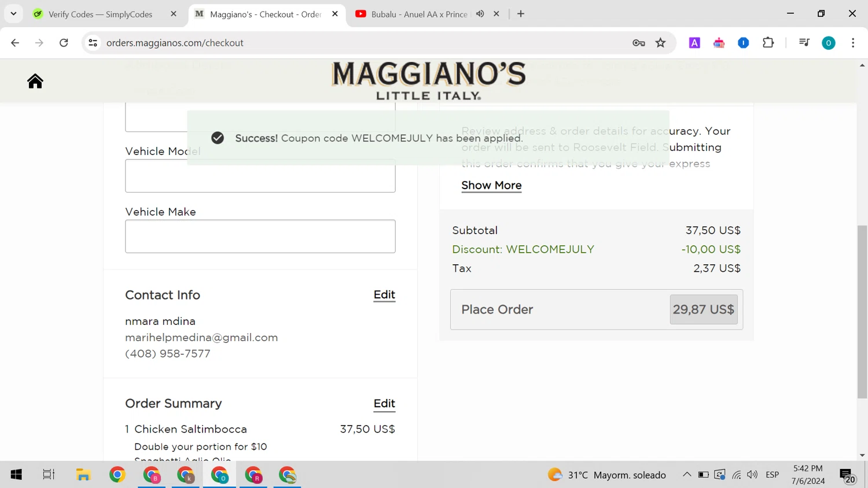Expand the tab search dropdown arrow
This screenshot has height=488, width=868.
[x=13, y=14]
